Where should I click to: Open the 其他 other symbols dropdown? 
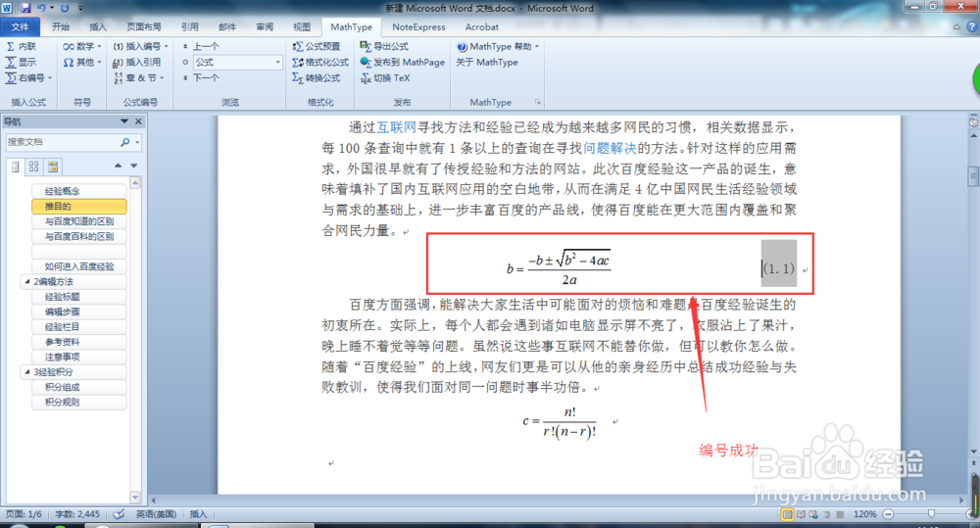[81, 62]
